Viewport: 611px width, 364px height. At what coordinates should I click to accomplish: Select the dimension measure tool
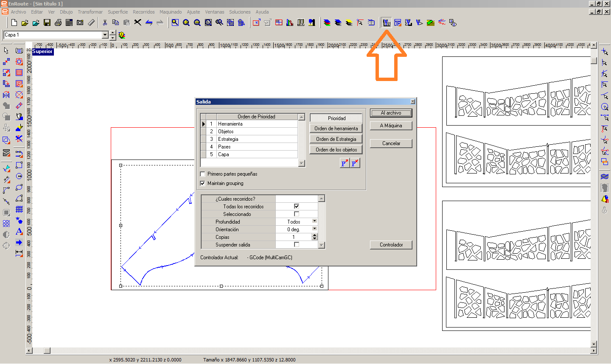tap(19, 253)
